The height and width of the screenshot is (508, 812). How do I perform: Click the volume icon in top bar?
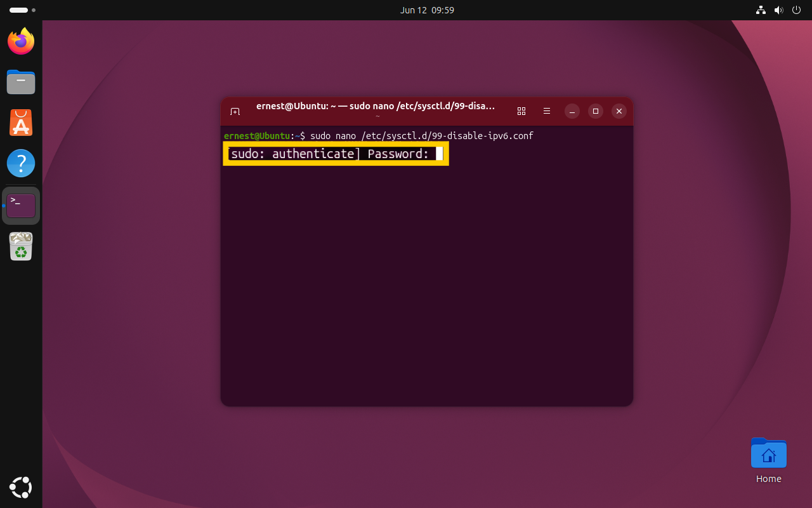coord(778,10)
